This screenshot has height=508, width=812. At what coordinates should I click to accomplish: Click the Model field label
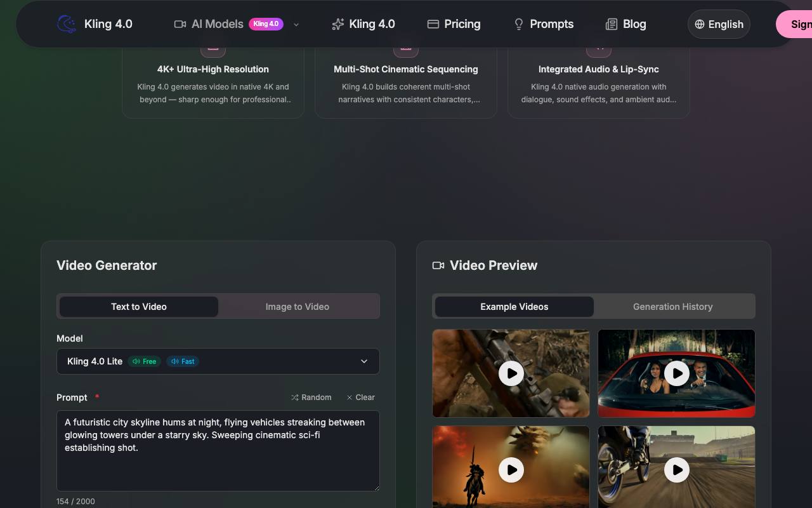pos(70,338)
